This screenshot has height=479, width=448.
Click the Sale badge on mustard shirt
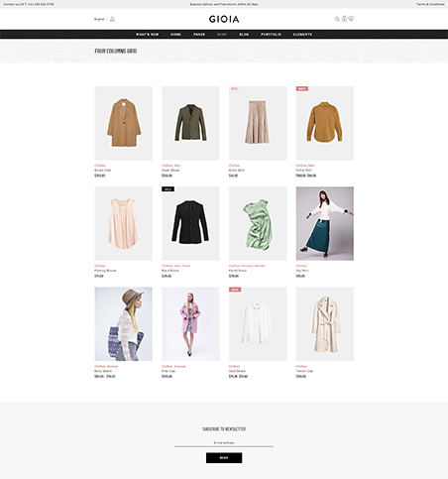(x=302, y=88)
